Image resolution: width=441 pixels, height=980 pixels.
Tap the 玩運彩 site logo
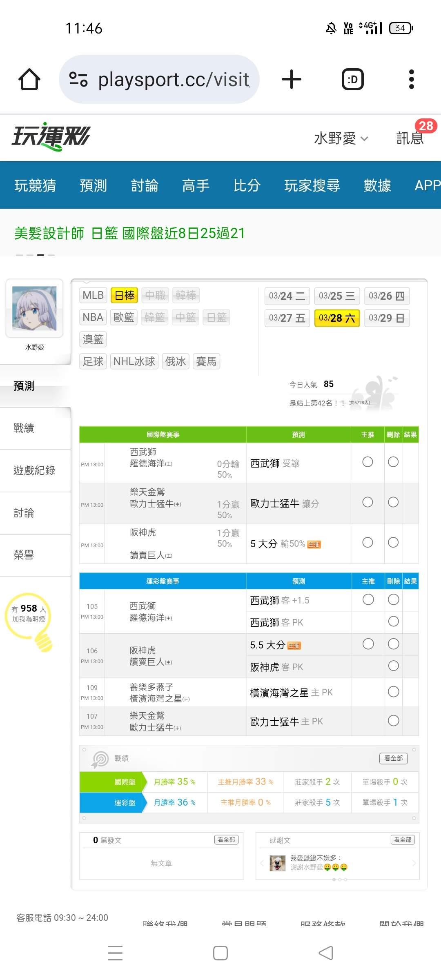[x=51, y=137]
